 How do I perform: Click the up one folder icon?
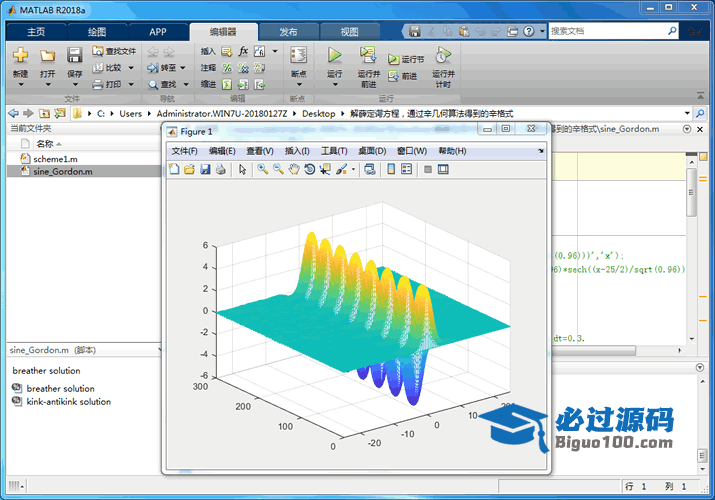click(44, 113)
